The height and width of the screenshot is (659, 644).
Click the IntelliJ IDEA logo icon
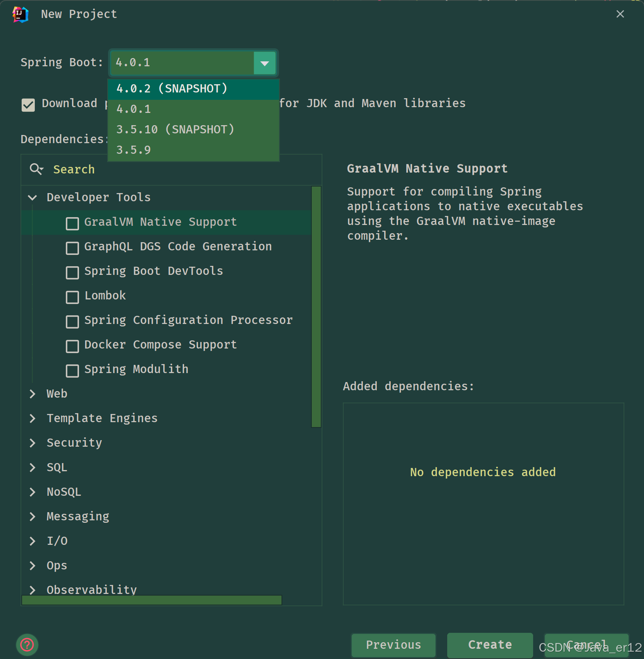20,14
